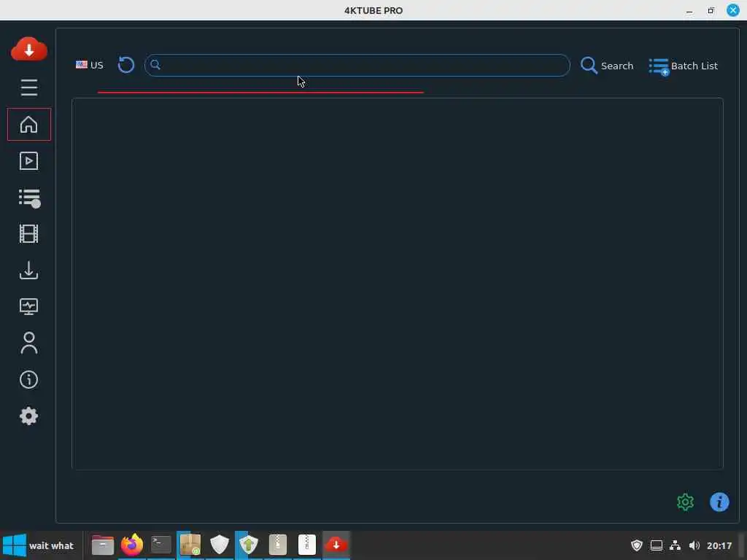The image size is (747, 560).
Task: Open the terminal from the taskbar
Action: [x=161, y=545]
